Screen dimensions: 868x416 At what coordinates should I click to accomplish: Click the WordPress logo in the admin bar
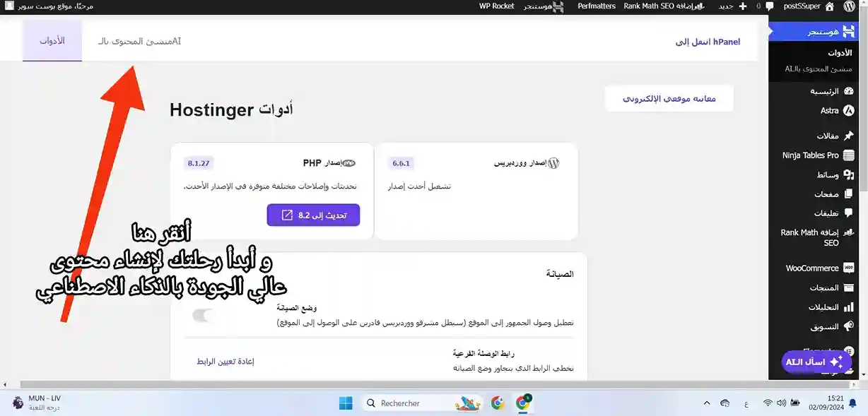(x=849, y=6)
